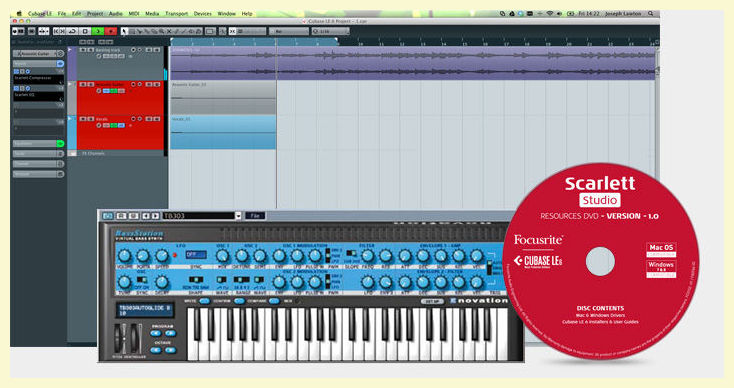The image size is (734, 388).
Task: Open the quantize value dropdown in the toolbar
Action: [330, 31]
